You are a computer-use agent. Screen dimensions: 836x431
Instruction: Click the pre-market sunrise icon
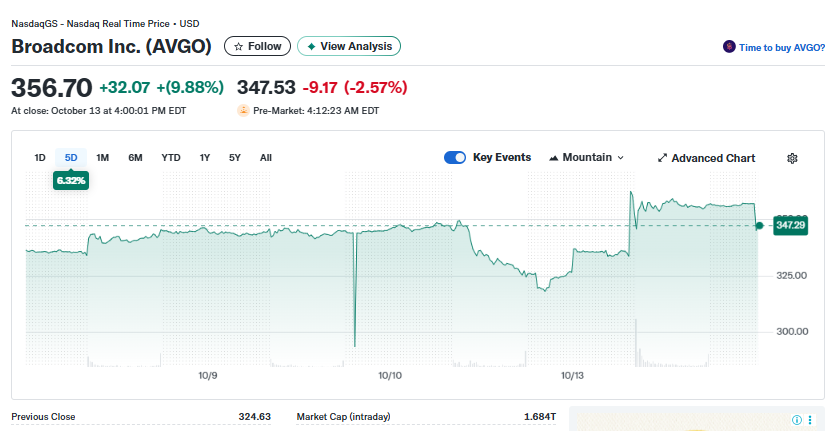click(243, 111)
